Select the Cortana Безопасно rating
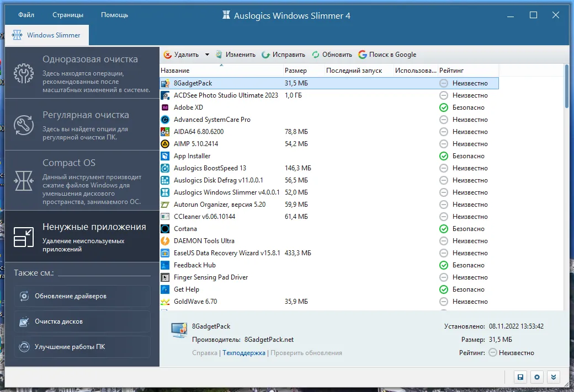This screenshot has width=574, height=392. coord(462,229)
